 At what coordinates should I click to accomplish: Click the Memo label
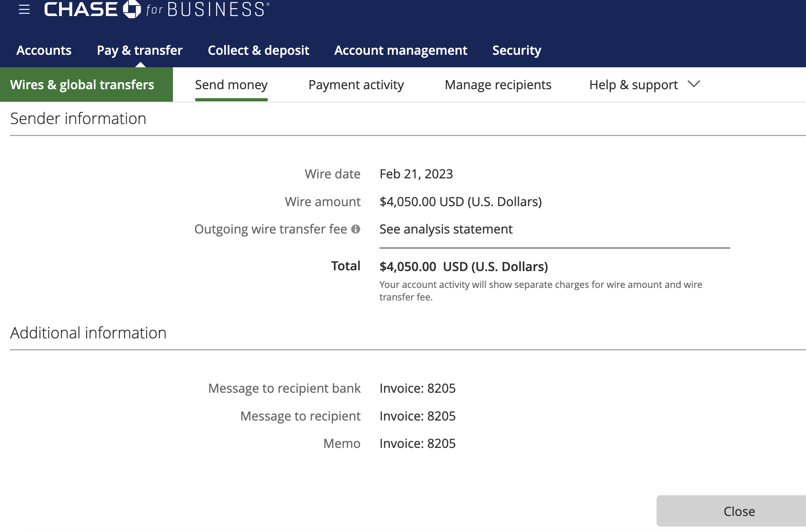(x=342, y=444)
